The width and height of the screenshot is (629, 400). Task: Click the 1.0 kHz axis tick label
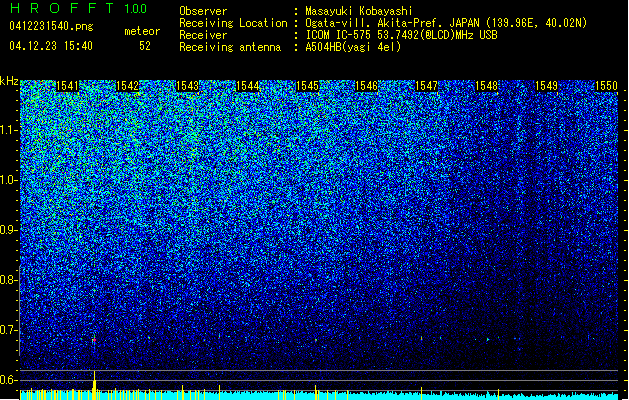[x=9, y=181]
